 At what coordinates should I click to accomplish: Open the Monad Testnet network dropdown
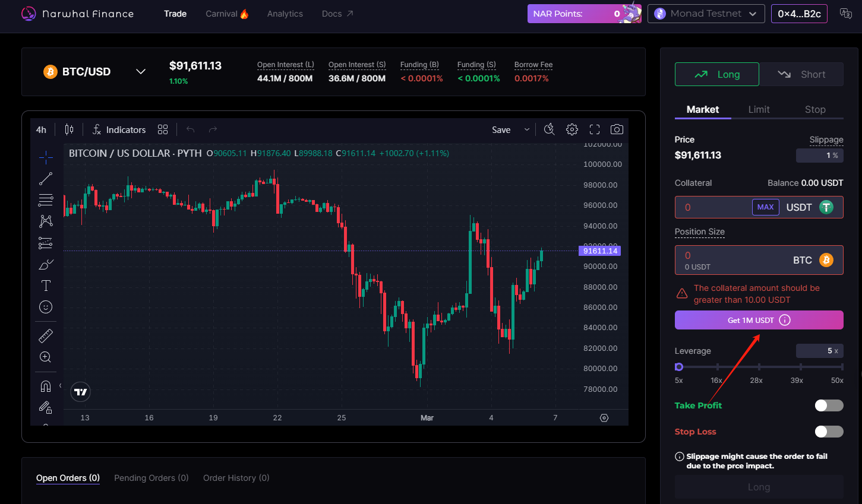[706, 14]
